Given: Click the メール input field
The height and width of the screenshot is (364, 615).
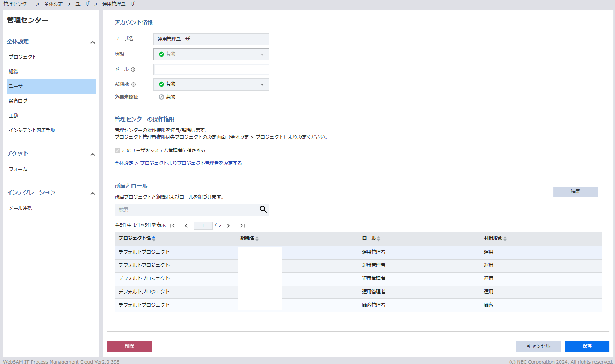Looking at the screenshot, I should (211, 69).
